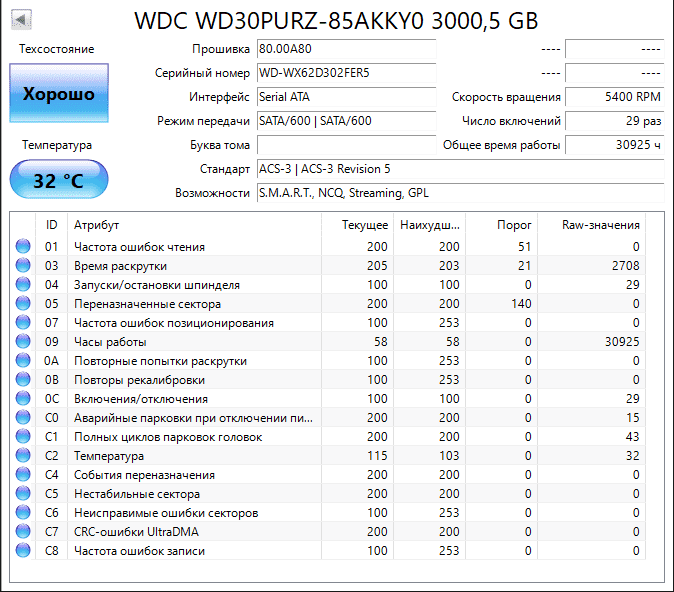This screenshot has height=592, width=674.
Task: Select the Запуски/остановки шпинделя row
Action: pos(328,284)
